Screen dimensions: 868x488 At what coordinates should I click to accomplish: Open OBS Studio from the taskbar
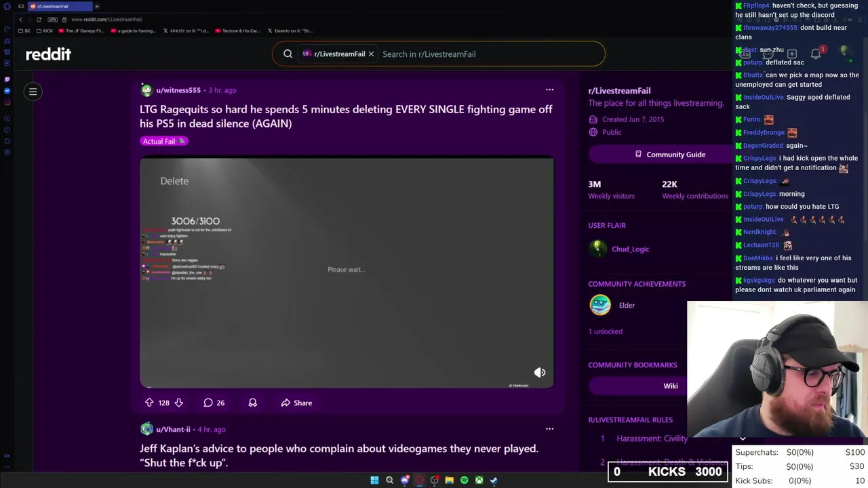(x=435, y=480)
